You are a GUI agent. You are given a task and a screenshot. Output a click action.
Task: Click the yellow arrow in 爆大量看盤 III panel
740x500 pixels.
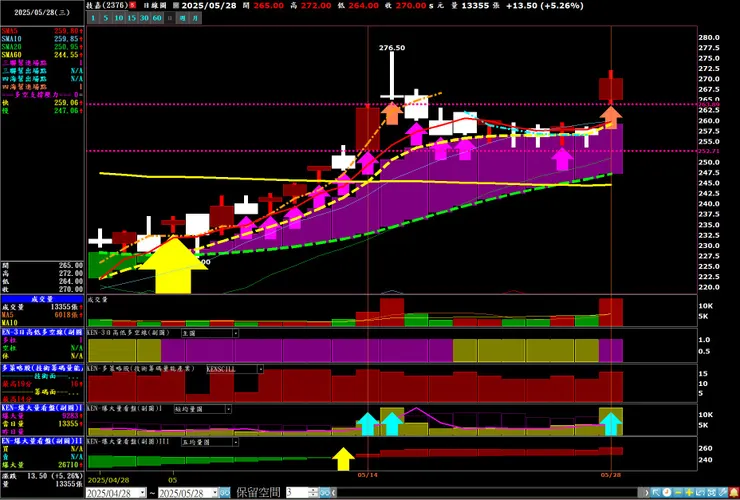point(343,459)
